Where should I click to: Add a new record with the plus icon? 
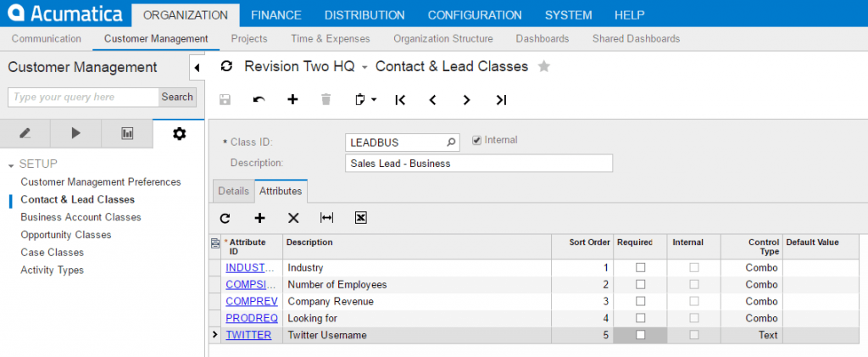[292, 100]
